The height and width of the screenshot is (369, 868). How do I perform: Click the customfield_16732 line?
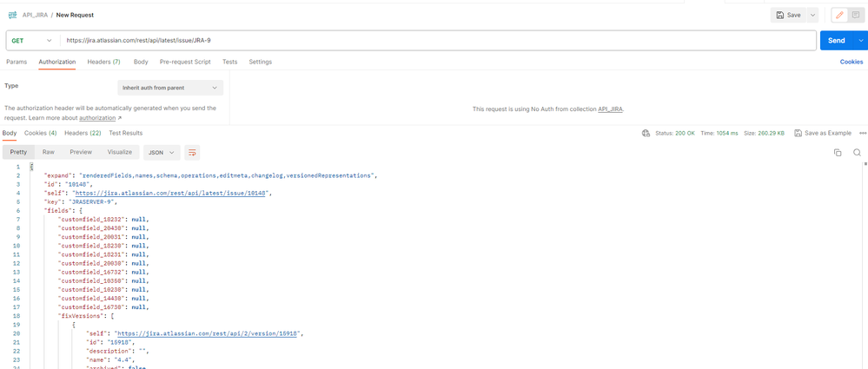pyautogui.click(x=104, y=272)
